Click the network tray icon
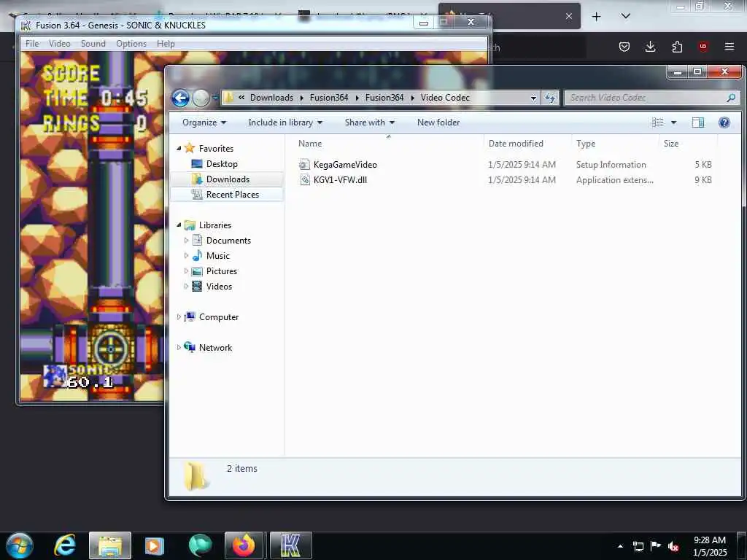 click(638, 546)
